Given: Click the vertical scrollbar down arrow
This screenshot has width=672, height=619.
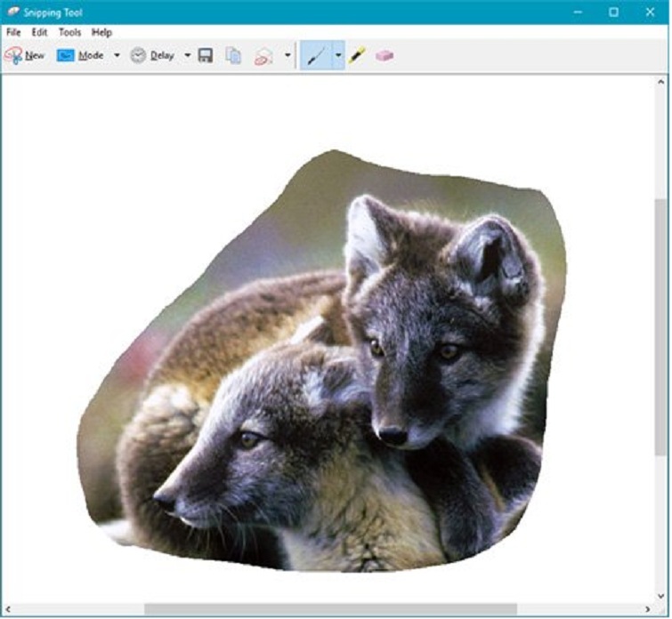Looking at the screenshot, I should click(660, 596).
